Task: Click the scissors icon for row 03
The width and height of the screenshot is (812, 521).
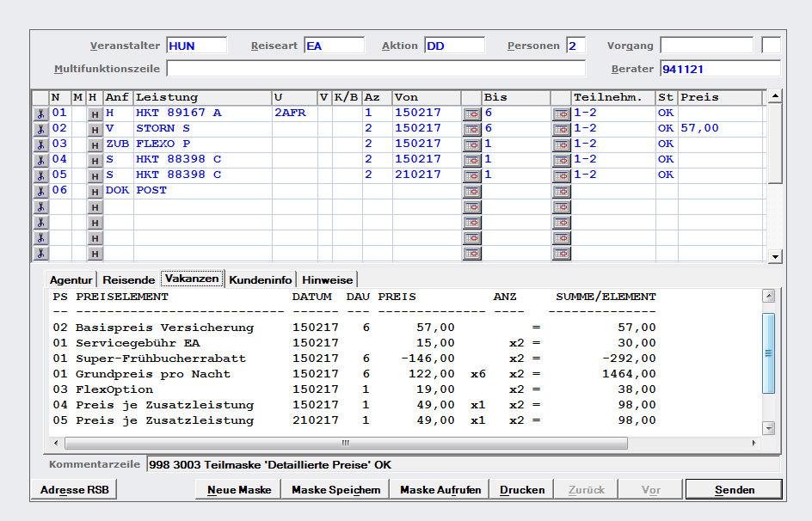Action: click(40, 144)
